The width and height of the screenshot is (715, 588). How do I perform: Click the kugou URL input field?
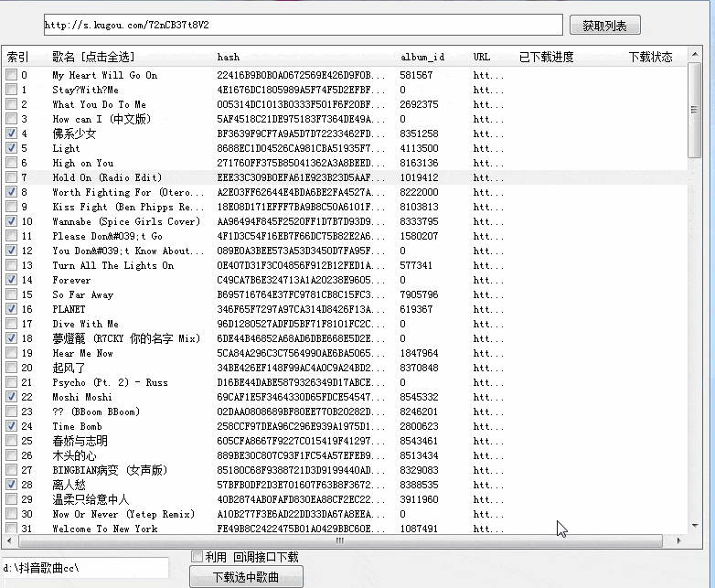(304, 25)
